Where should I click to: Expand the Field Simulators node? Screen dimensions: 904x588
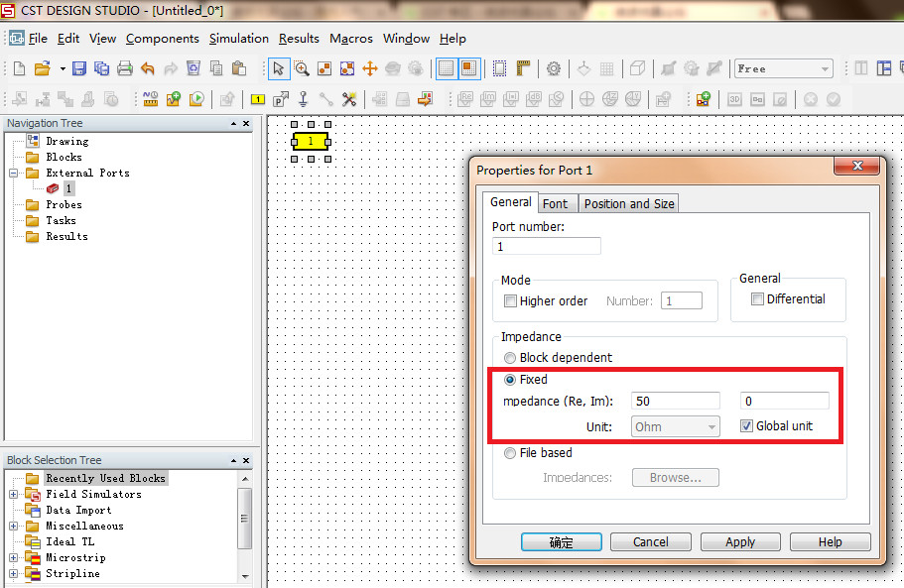coord(13,494)
